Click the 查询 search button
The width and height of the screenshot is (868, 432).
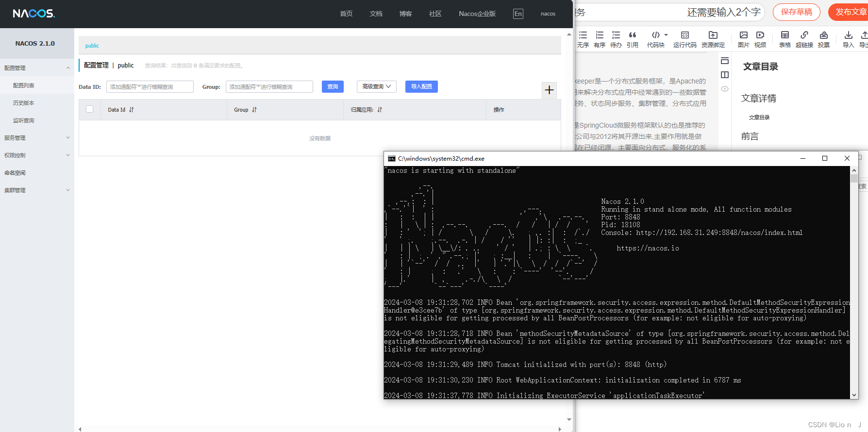(333, 86)
